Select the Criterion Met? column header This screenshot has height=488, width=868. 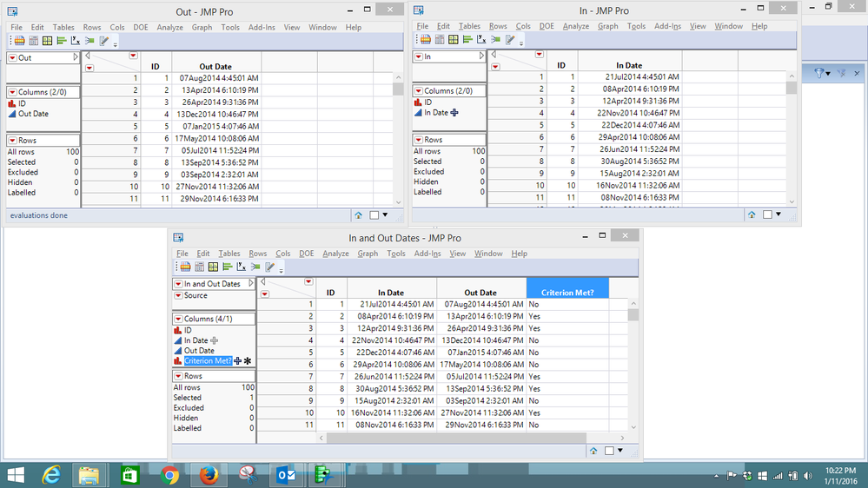click(567, 287)
